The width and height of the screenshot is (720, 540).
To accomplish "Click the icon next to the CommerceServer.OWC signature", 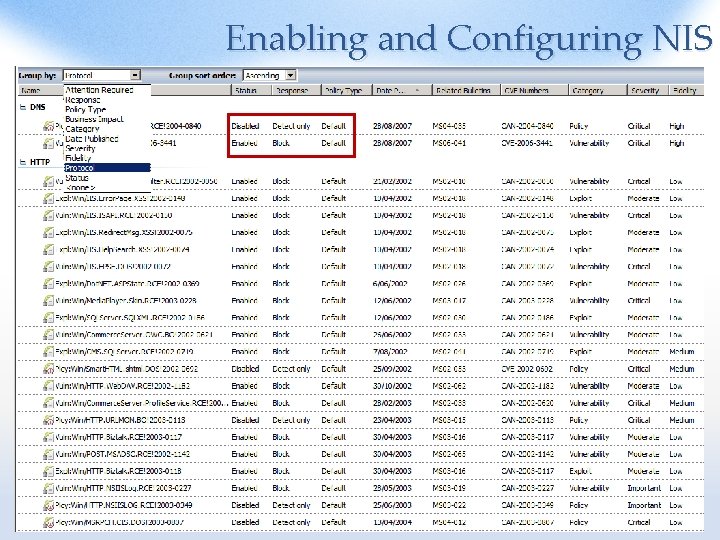I will [x=48, y=335].
